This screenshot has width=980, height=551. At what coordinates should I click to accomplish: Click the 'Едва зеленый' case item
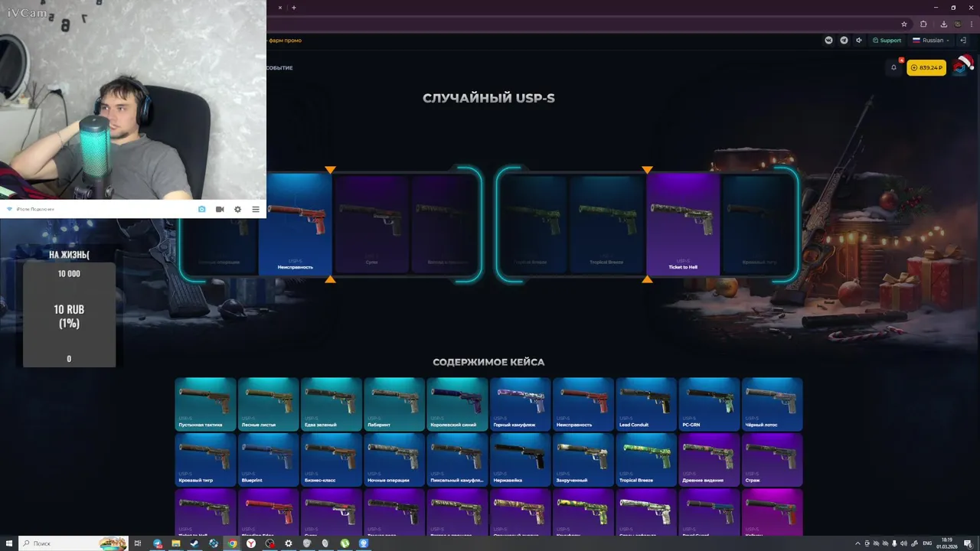[331, 403]
